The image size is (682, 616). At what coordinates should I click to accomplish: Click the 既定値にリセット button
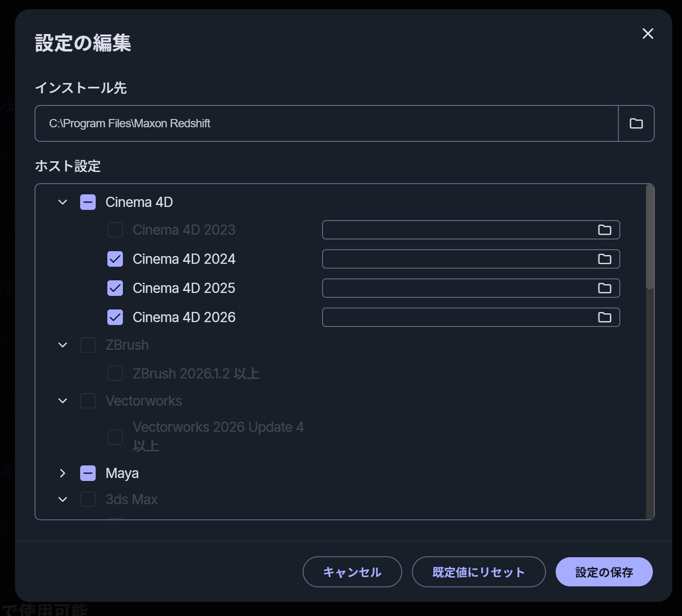click(479, 572)
